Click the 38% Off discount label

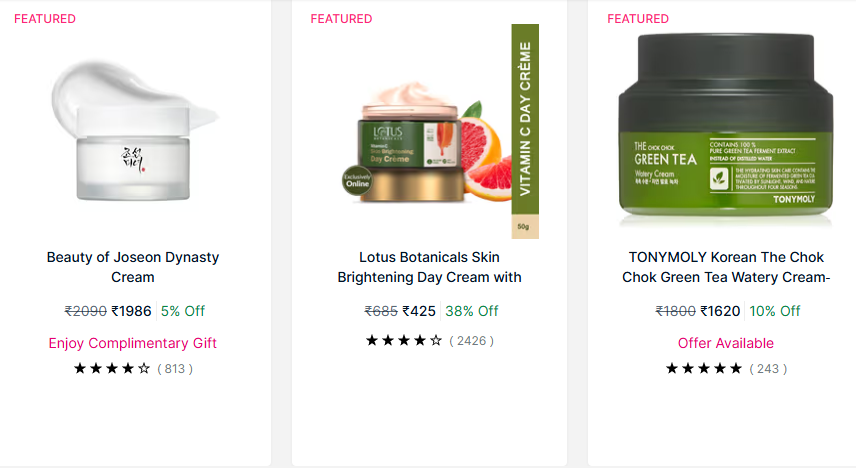[x=472, y=311]
